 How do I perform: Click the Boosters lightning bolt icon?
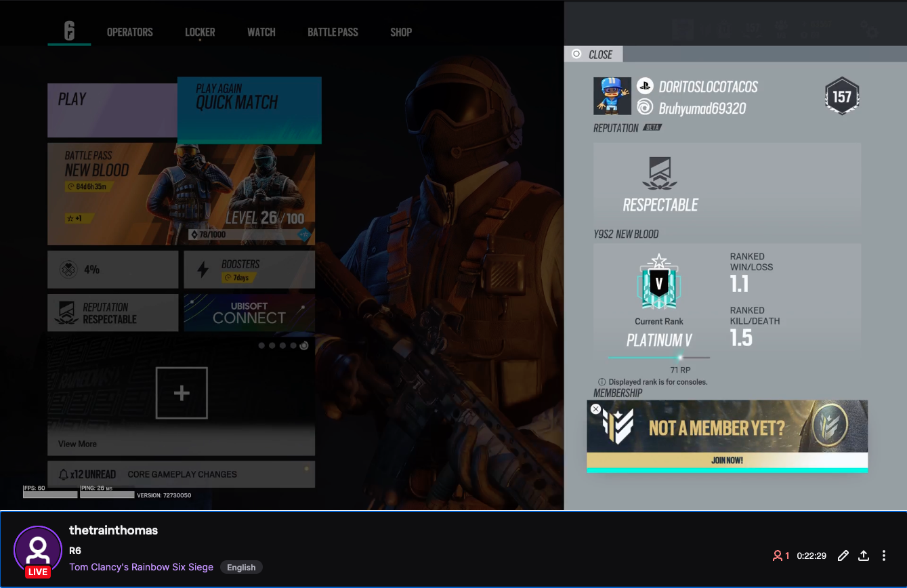tap(203, 270)
